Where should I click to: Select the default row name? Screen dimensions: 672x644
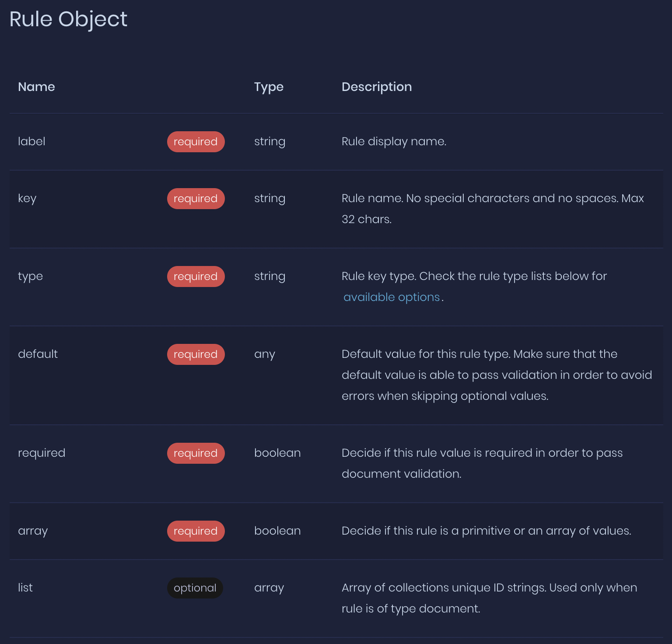click(x=38, y=354)
